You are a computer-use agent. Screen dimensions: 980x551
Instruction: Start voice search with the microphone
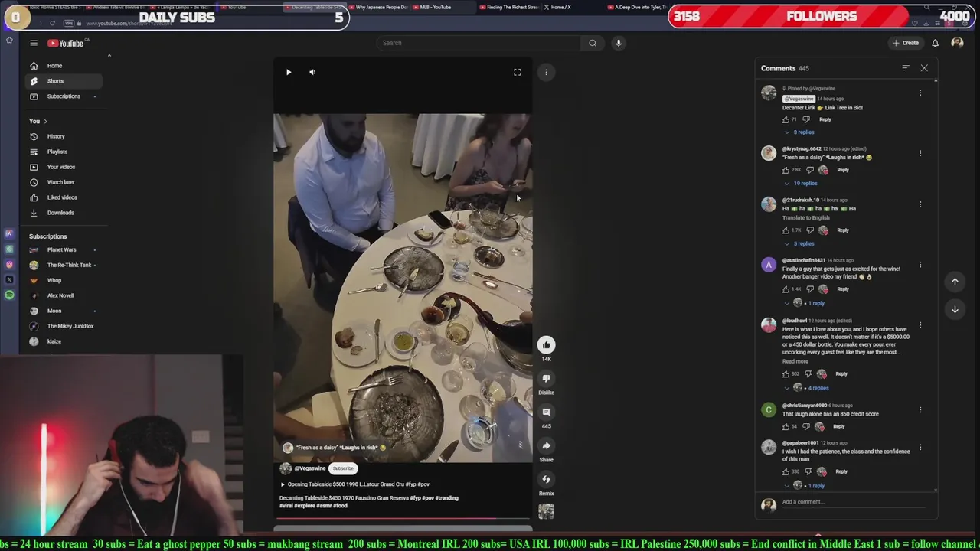[x=619, y=43]
